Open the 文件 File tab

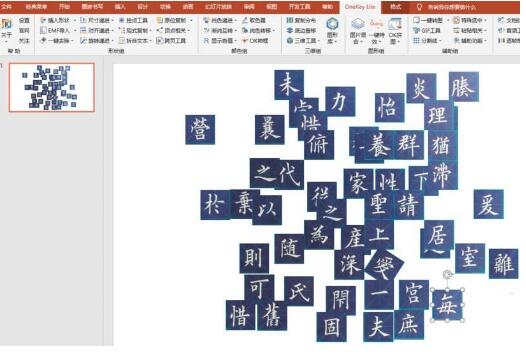click(7, 6)
